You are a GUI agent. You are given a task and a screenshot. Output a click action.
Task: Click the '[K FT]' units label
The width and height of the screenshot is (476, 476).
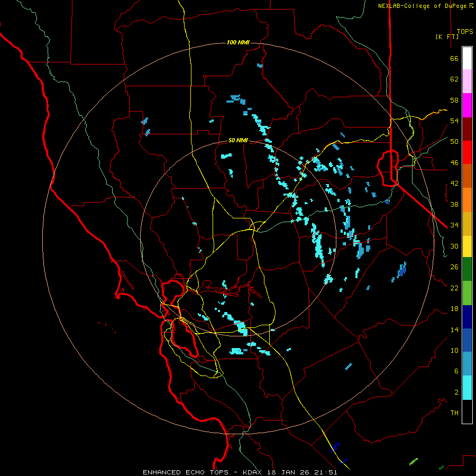click(447, 36)
